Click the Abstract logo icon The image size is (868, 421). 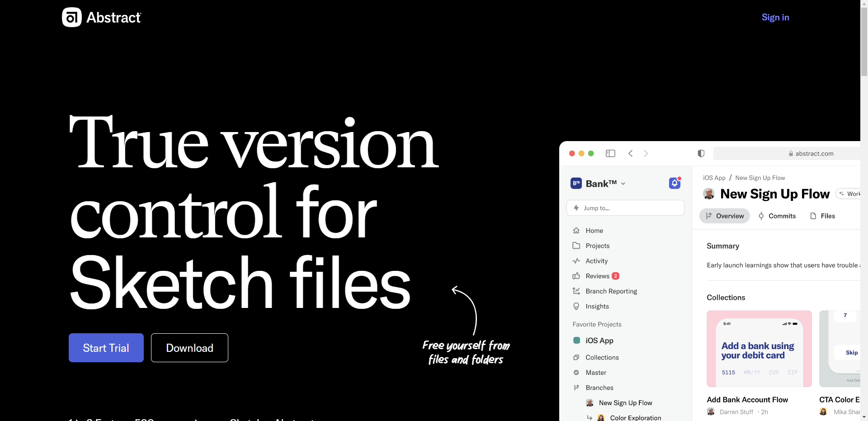click(x=71, y=17)
